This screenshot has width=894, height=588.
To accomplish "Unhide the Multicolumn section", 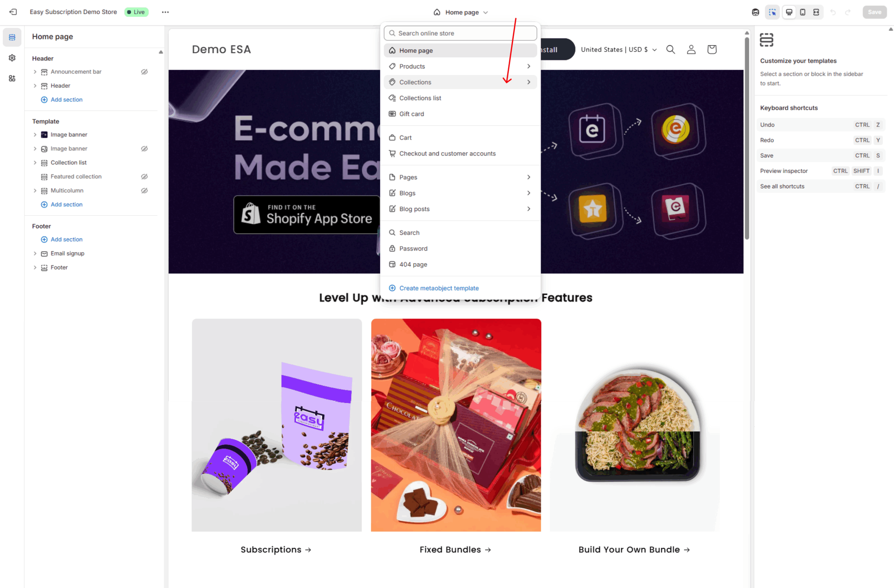I will click(144, 190).
